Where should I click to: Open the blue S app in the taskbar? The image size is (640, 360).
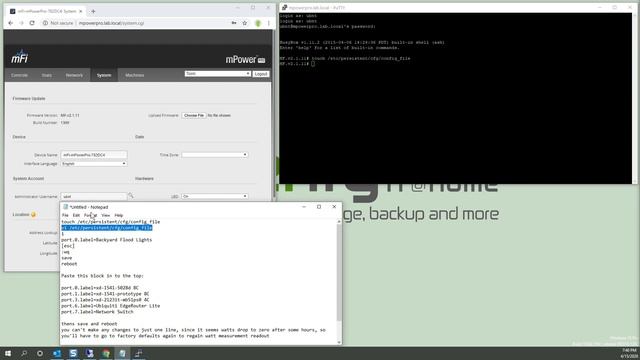(x=73, y=353)
